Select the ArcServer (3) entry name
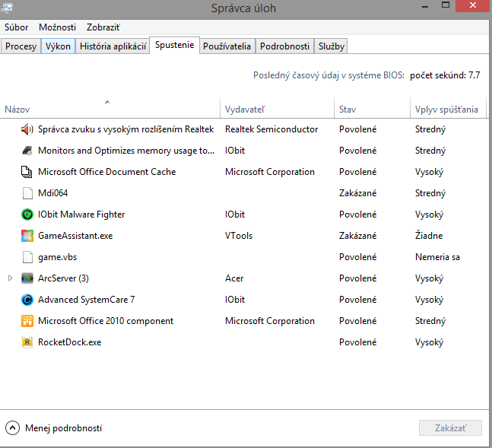 point(63,278)
